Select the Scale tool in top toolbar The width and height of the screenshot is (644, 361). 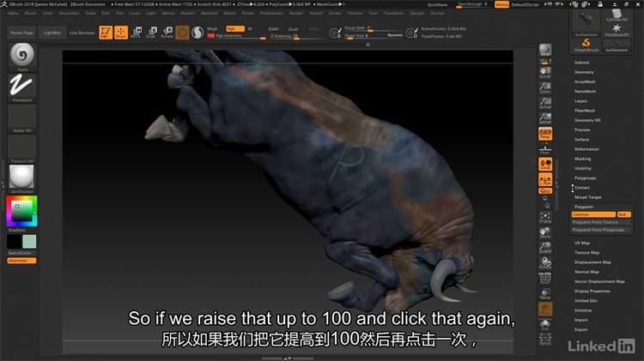tap(151, 33)
